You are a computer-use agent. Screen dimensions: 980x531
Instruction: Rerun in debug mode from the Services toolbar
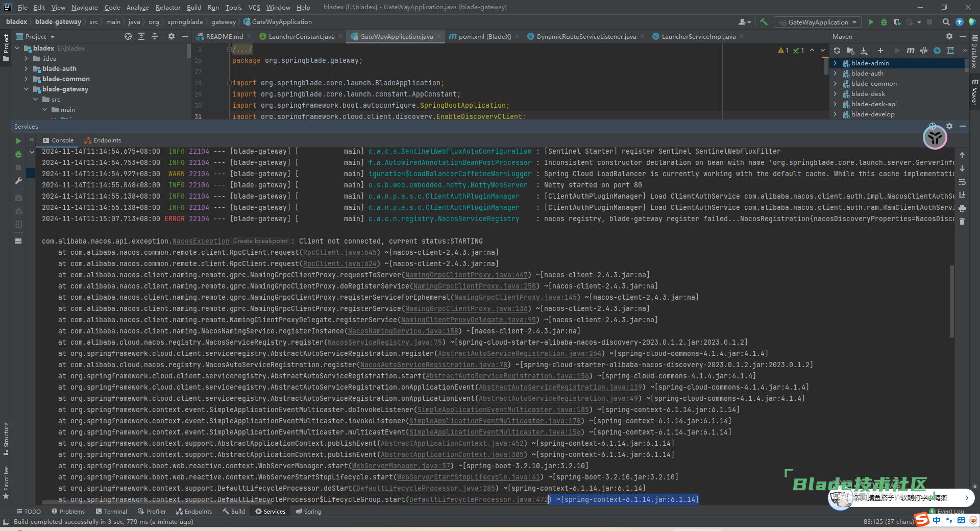point(18,154)
